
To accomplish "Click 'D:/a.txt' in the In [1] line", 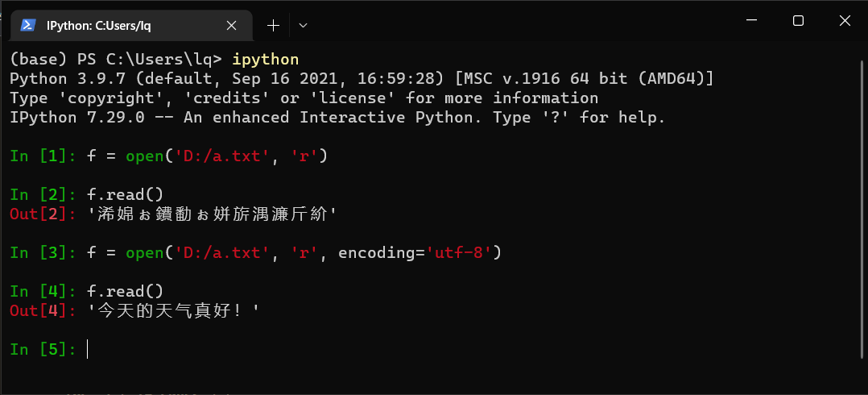I will coord(221,156).
